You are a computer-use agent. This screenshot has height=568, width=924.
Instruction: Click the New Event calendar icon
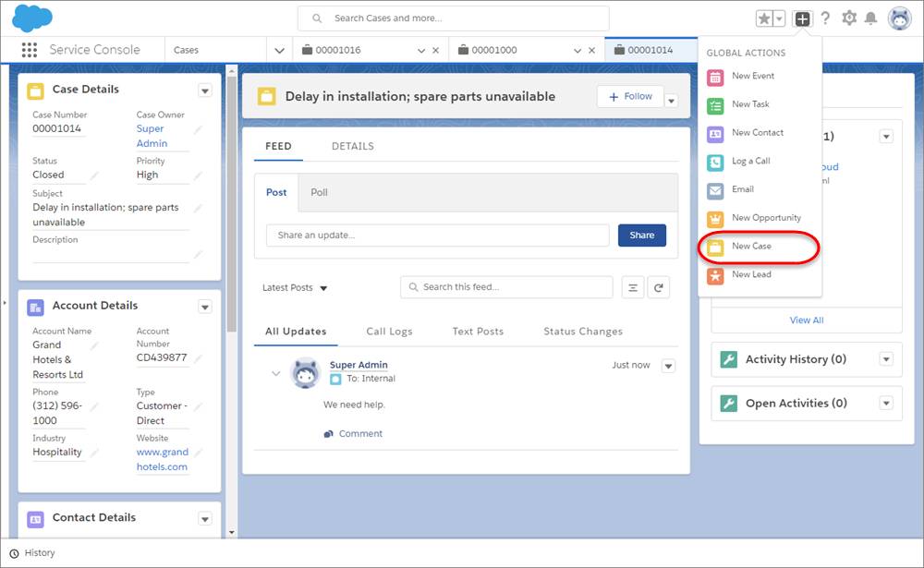point(715,77)
